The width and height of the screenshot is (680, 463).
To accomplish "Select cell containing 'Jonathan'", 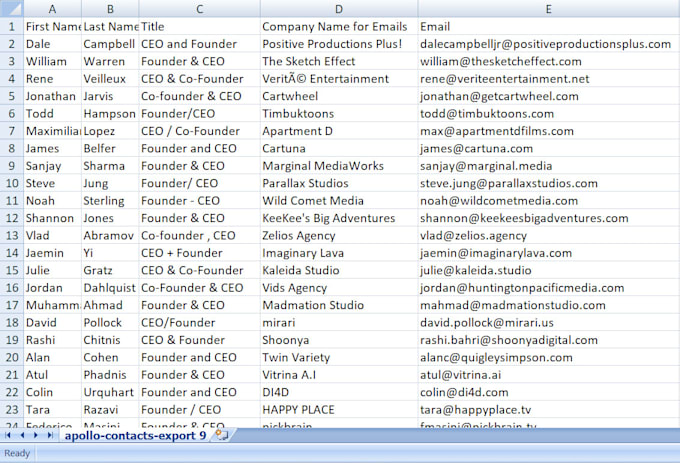I will 52,96.
